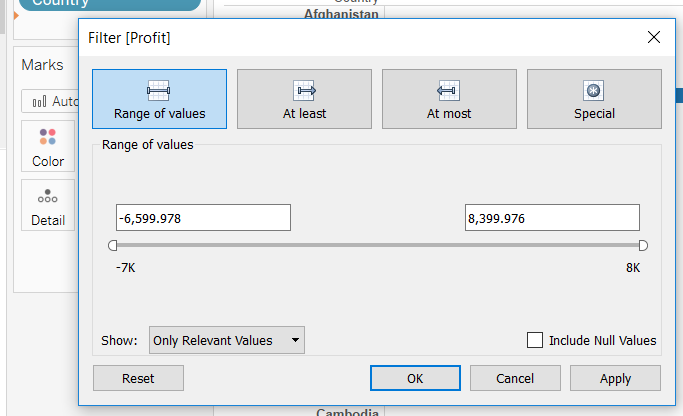Open the Color marks card
Viewport: 683px width, 416px height.
tap(48, 147)
